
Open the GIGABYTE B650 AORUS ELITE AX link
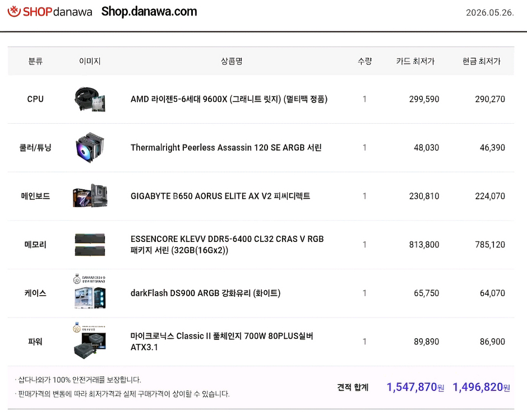point(220,196)
